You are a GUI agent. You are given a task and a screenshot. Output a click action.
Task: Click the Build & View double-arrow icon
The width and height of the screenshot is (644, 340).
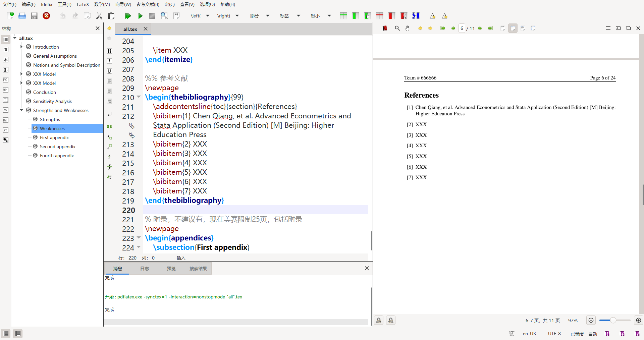coord(128,16)
